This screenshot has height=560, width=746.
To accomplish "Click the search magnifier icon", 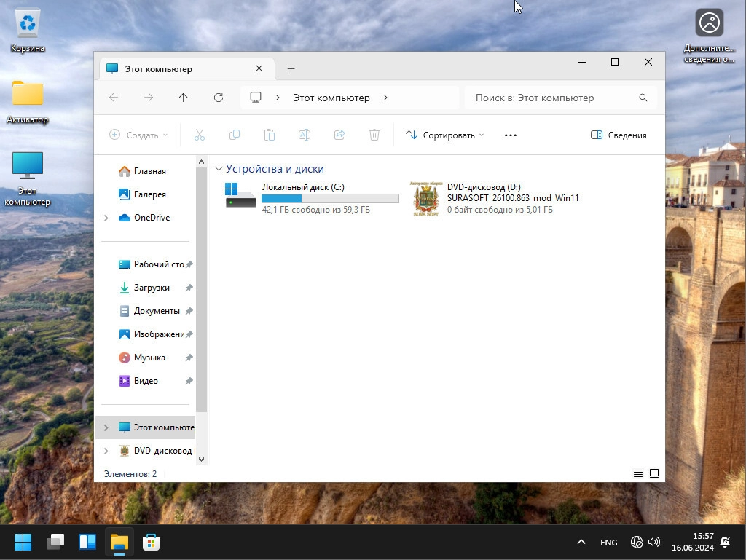I will [x=643, y=98].
